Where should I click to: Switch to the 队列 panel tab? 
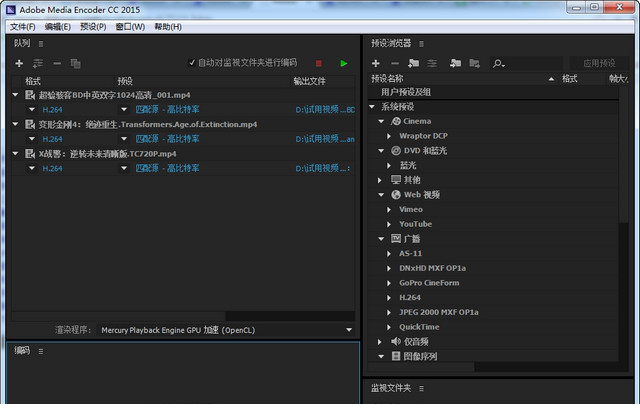pyautogui.click(x=22, y=43)
